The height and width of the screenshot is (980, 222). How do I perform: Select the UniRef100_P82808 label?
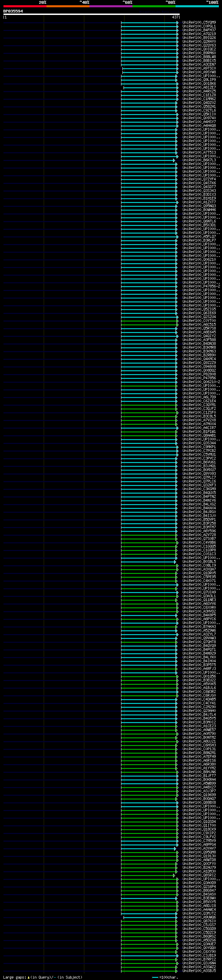pyautogui.click(x=199, y=374)
